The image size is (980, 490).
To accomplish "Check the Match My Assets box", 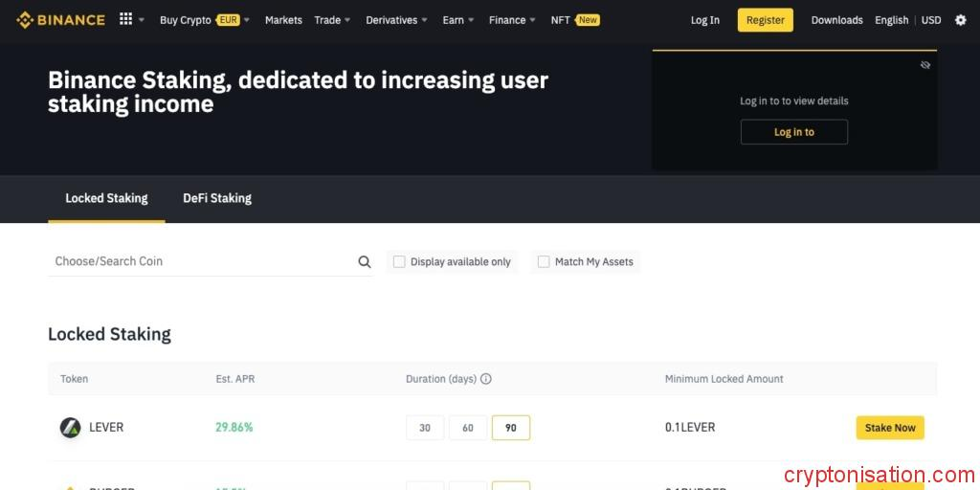I will (x=544, y=262).
